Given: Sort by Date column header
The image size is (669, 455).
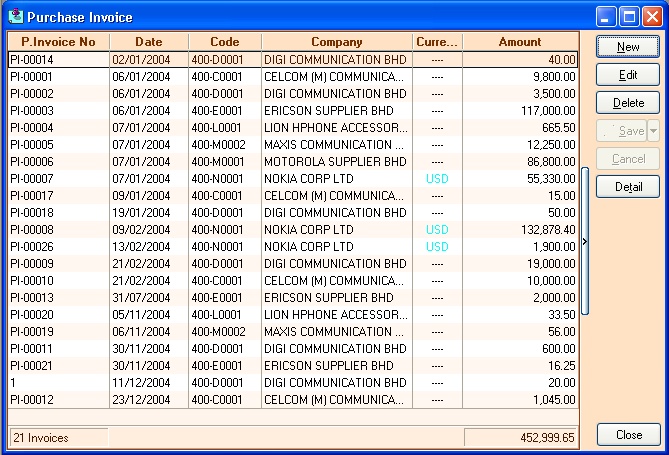Looking at the screenshot, I should pos(149,42).
